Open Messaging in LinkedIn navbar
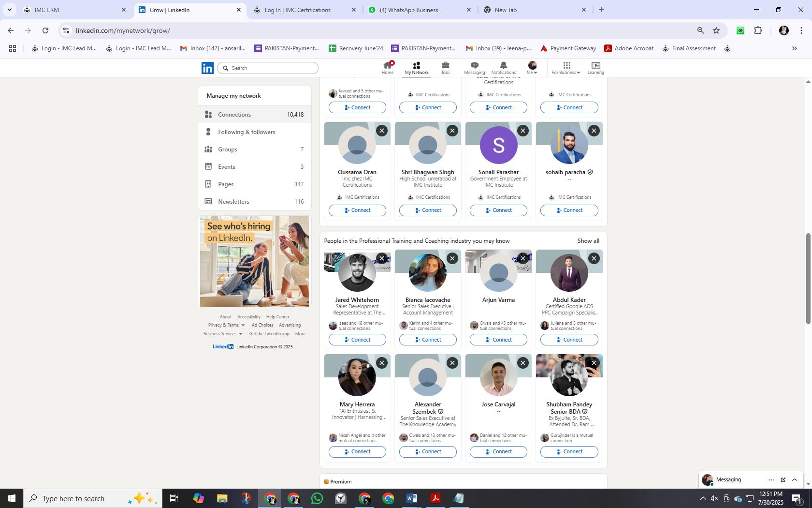The height and width of the screenshot is (508, 812). (x=474, y=68)
